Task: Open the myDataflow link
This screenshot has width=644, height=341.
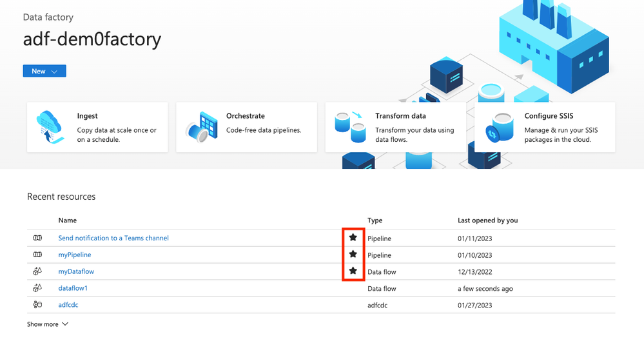Action: click(76, 271)
